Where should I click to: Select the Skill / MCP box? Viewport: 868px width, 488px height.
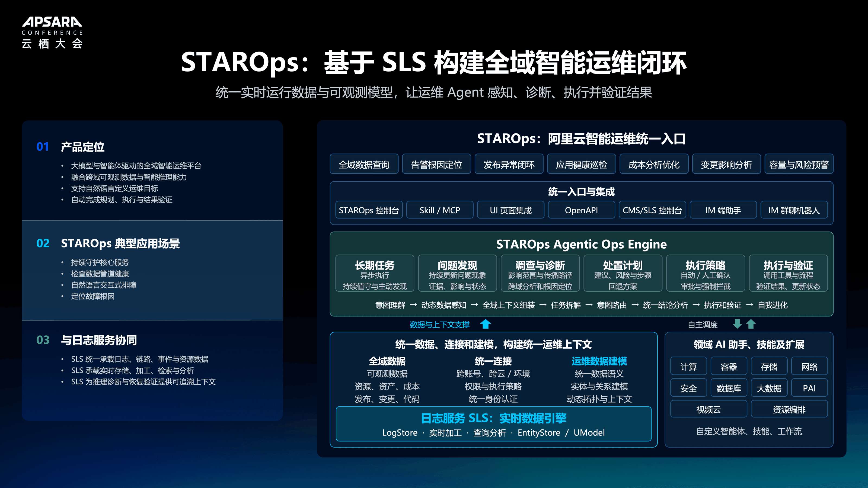[x=440, y=210]
